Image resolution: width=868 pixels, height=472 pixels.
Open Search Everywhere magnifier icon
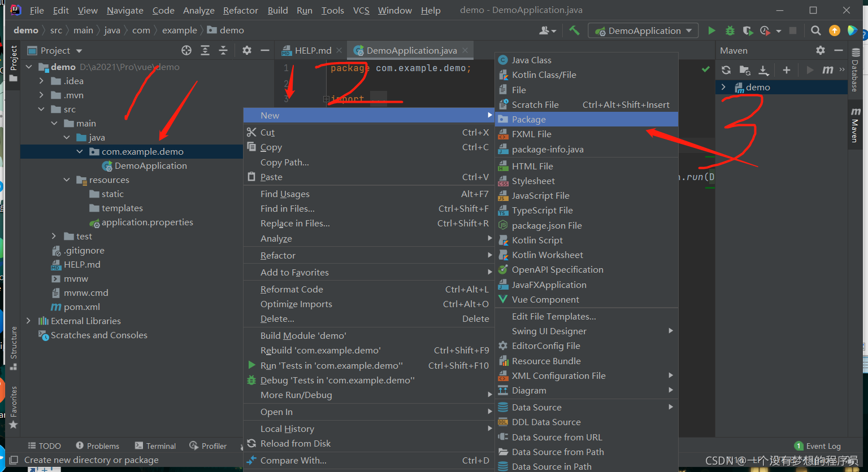coord(815,30)
